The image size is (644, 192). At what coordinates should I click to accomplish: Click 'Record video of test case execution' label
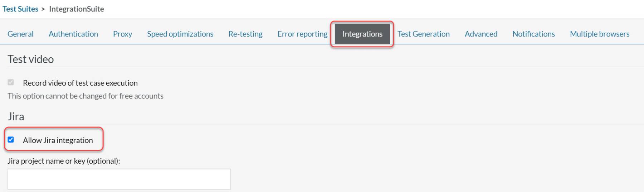(80, 83)
